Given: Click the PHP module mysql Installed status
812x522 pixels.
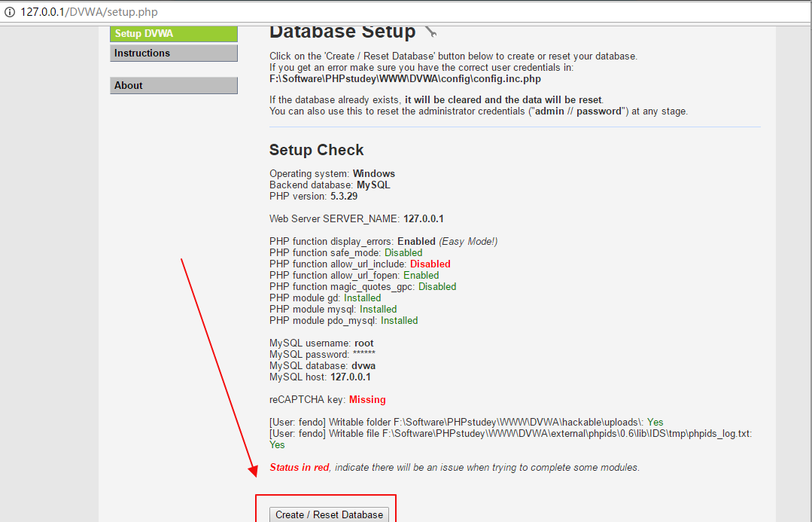Looking at the screenshot, I should [378, 310].
